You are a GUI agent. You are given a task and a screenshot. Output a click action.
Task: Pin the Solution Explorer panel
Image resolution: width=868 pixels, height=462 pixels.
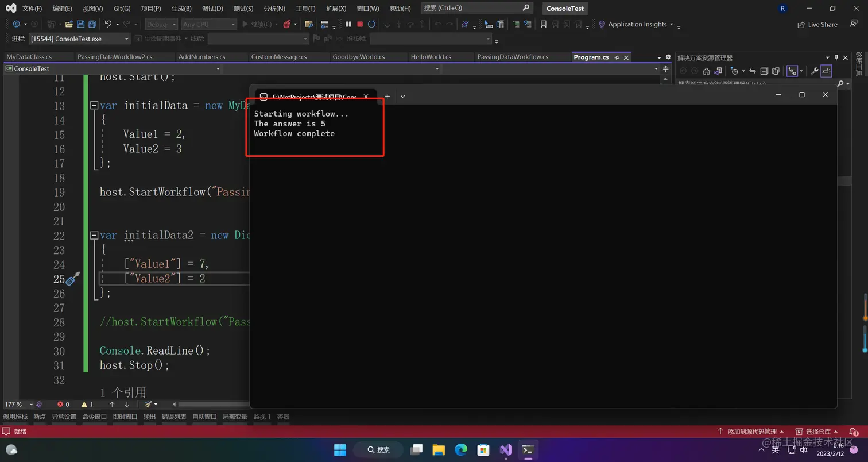[x=836, y=57]
